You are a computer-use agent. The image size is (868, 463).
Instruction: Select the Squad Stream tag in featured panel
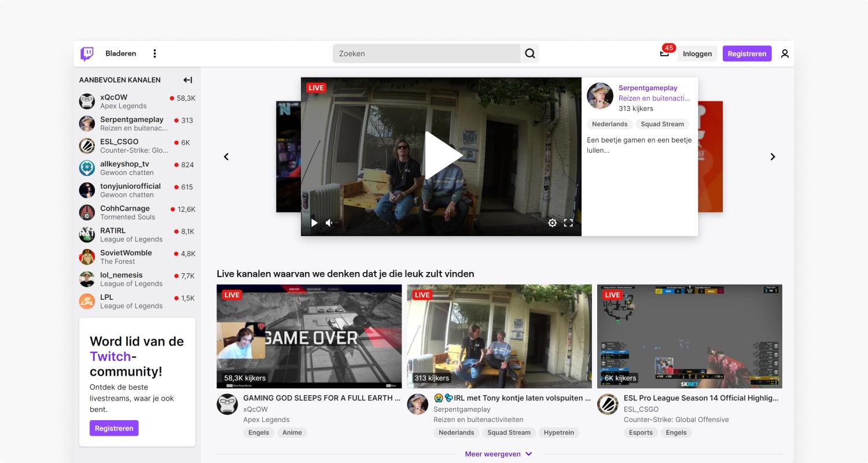coord(662,124)
